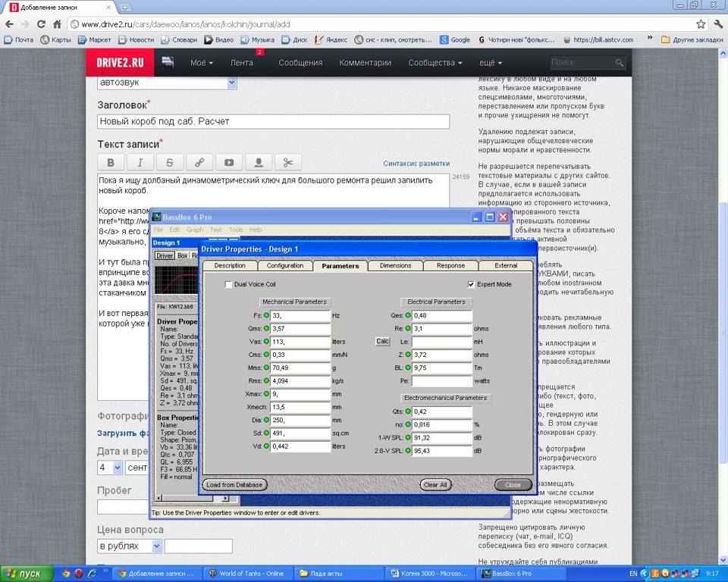The height and width of the screenshot is (582, 728).
Task: Open the Синтаксис разметки link
Action: 416,164
